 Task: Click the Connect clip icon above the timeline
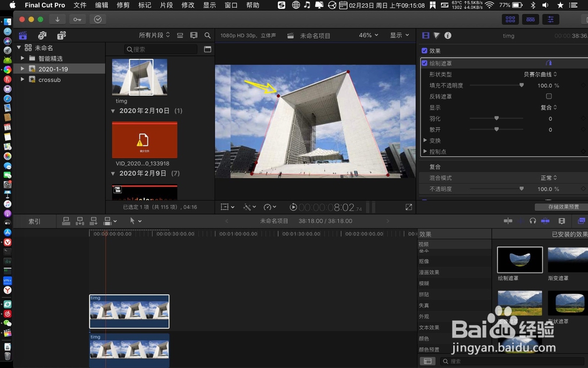(x=66, y=221)
